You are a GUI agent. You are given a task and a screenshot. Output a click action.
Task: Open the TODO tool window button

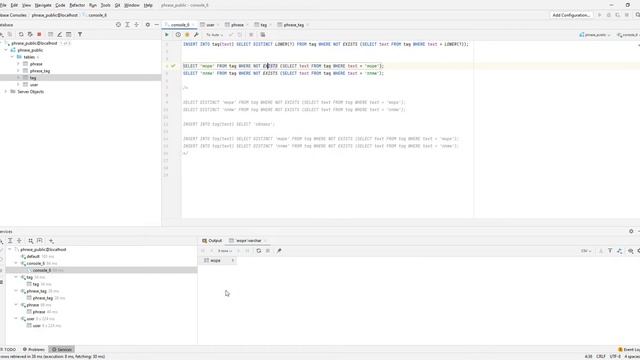[x=9, y=349]
